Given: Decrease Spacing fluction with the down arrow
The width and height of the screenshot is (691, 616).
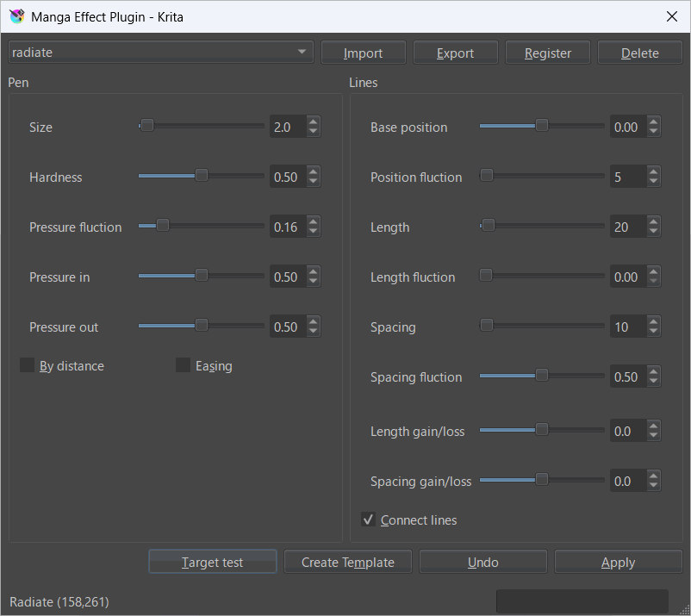Looking at the screenshot, I should tap(654, 382).
